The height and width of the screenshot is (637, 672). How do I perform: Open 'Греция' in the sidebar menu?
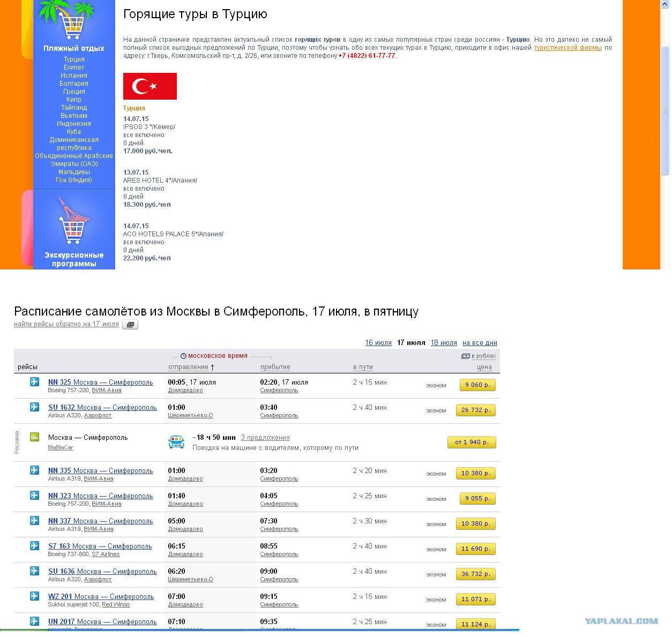tap(74, 92)
